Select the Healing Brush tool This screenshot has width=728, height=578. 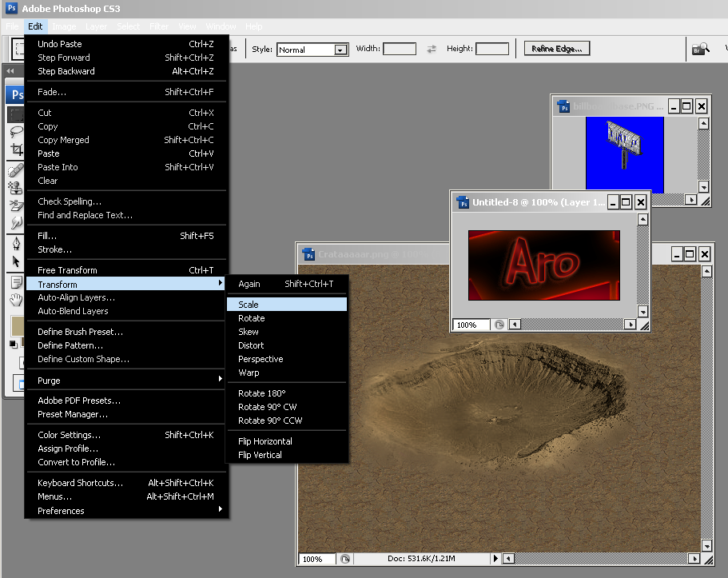[x=16, y=170]
